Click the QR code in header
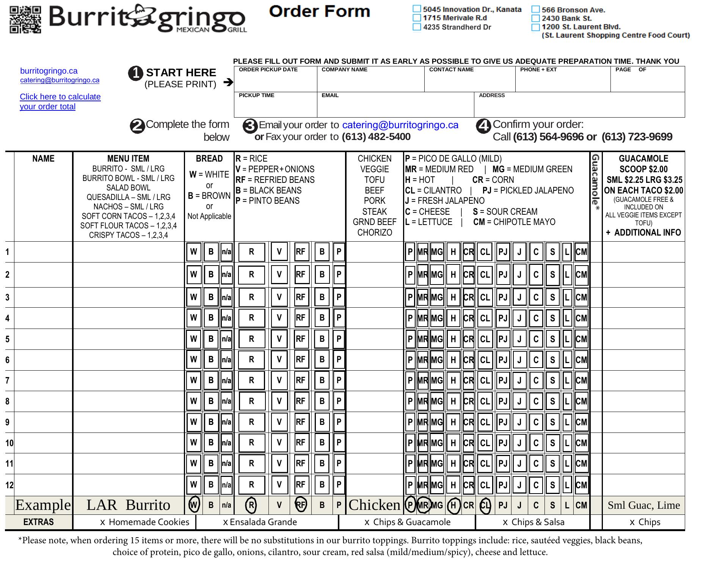Screen dimensions: 728x563 (25, 20)
